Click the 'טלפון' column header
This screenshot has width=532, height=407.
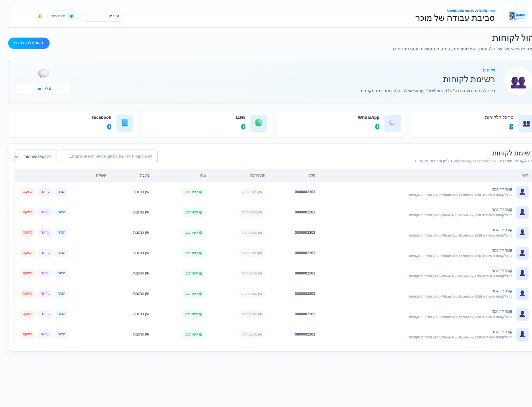point(311,175)
